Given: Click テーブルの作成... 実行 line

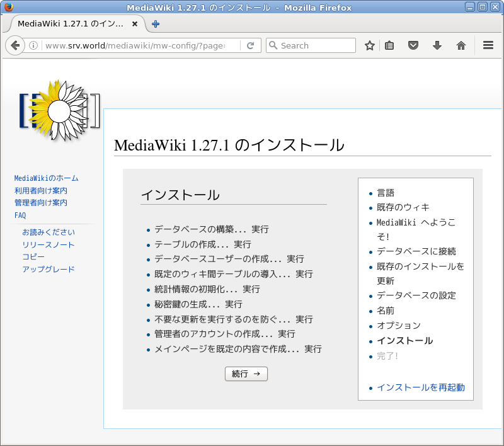Looking at the screenshot, I should [203, 244].
